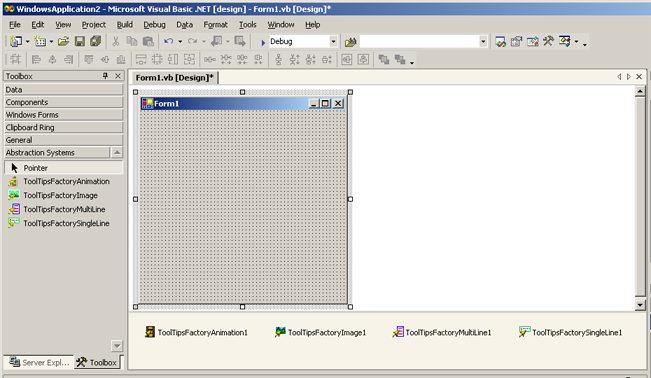Click Make Horizontal Spacing Equal icon

pyautogui.click(x=210, y=60)
